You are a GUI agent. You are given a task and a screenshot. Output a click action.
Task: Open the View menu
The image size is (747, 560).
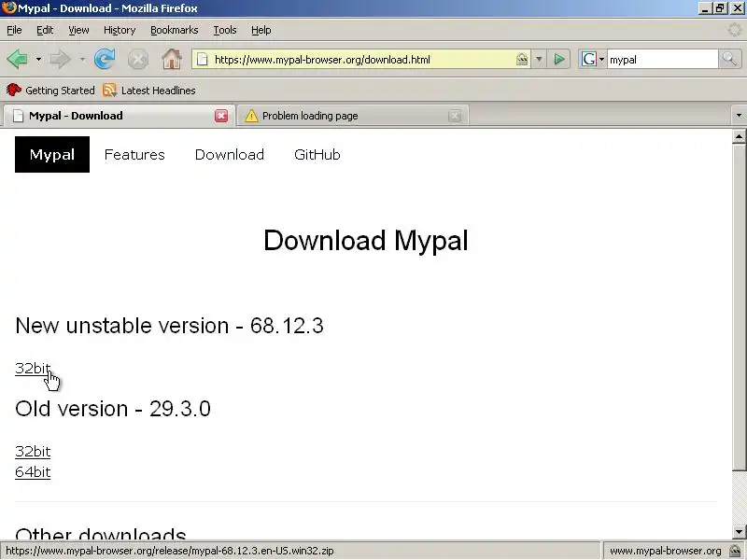click(x=78, y=30)
